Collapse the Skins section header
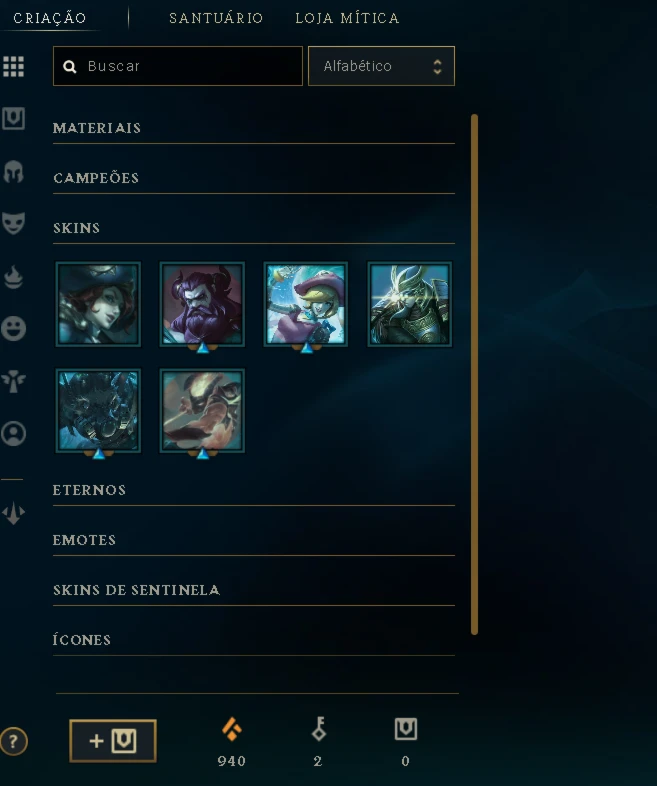 point(254,229)
